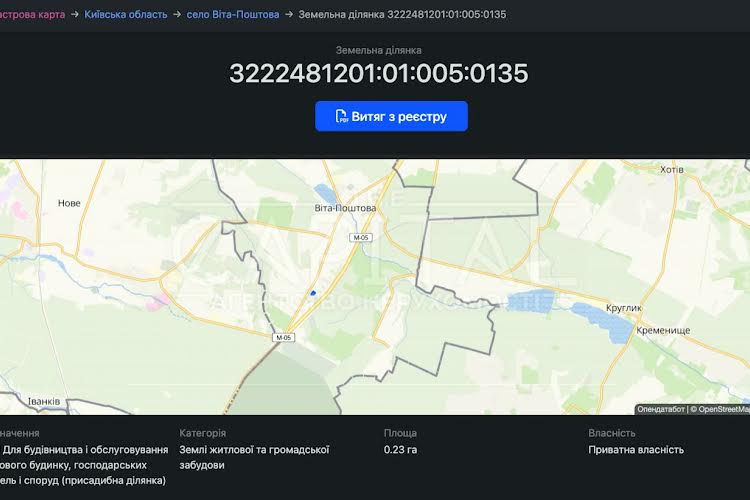Return to the cadastral map breadcrumb link
The width and height of the screenshot is (750, 500).
click(32, 15)
